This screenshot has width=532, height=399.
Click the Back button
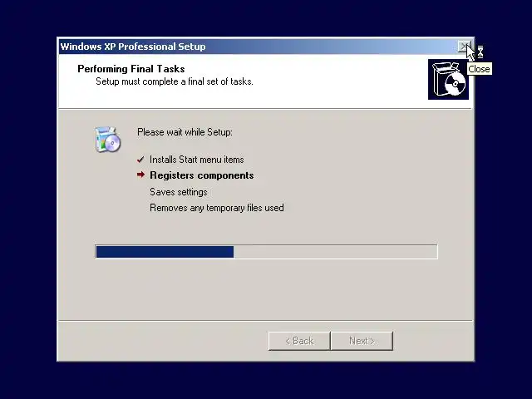click(x=299, y=341)
